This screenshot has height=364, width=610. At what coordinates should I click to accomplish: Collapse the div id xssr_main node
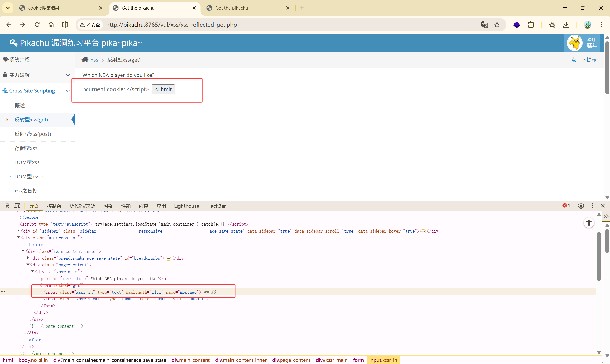pos(33,272)
